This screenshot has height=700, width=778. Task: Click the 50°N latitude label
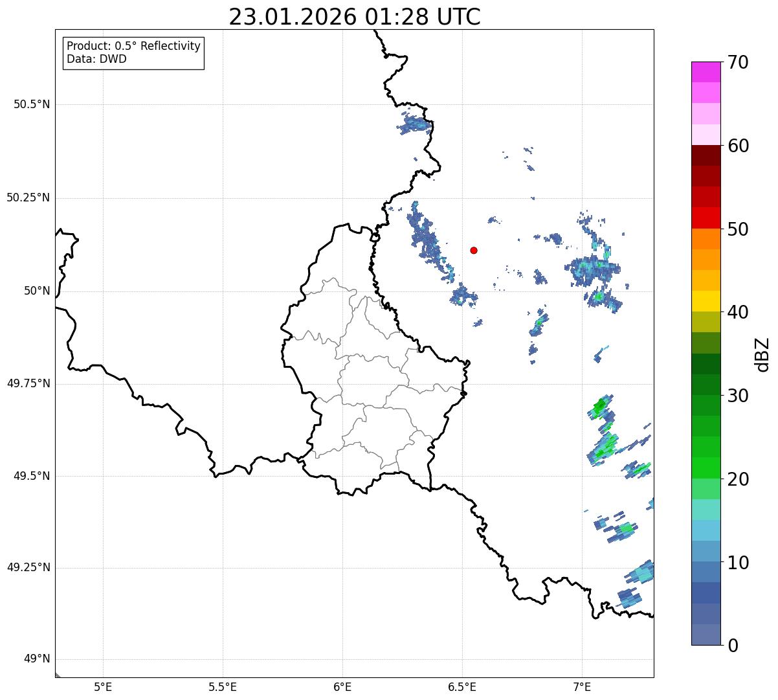37,291
